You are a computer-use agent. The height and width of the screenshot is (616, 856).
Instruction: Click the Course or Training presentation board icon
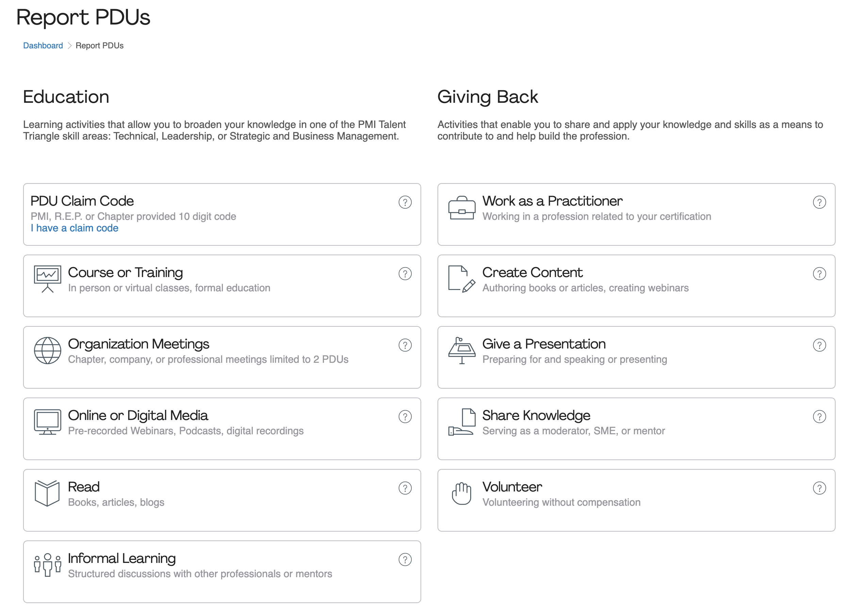(x=47, y=278)
